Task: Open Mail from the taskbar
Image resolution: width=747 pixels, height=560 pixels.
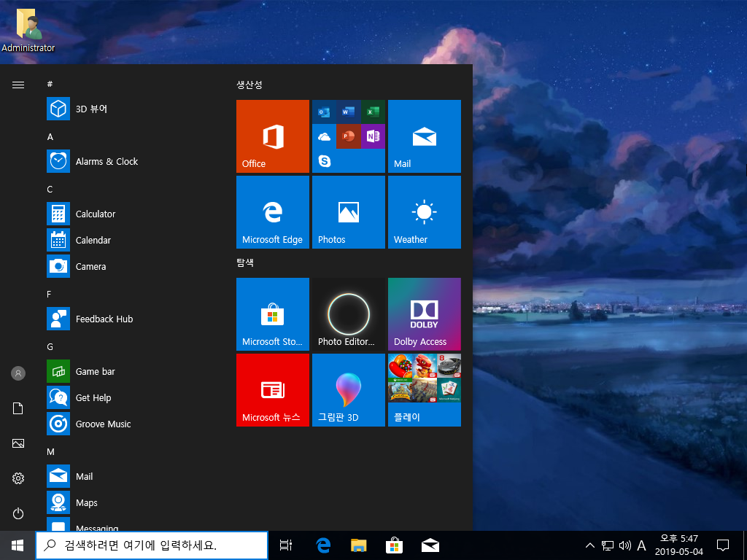Action: click(430, 545)
